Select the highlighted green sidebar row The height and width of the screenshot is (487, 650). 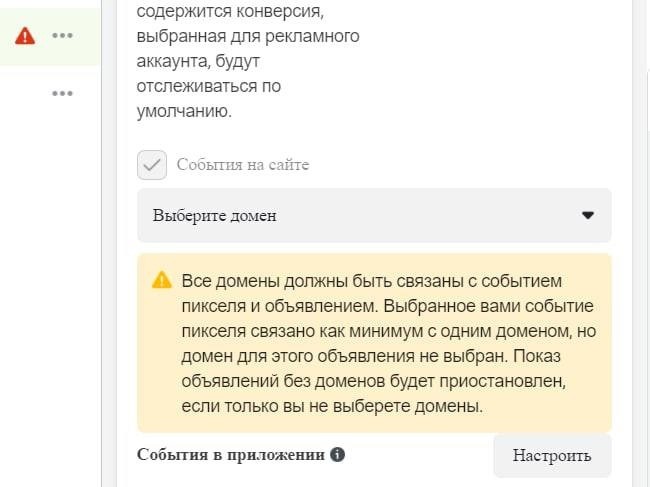[50, 36]
